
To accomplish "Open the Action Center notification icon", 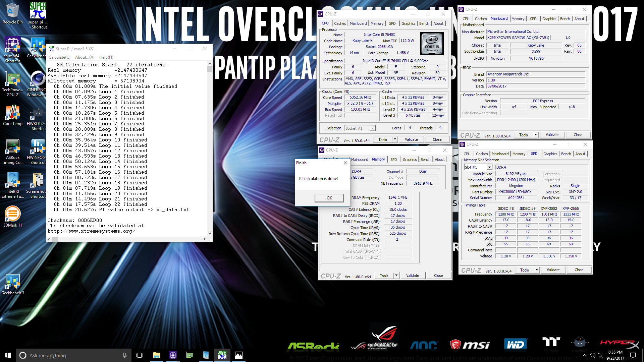I will (633, 355).
